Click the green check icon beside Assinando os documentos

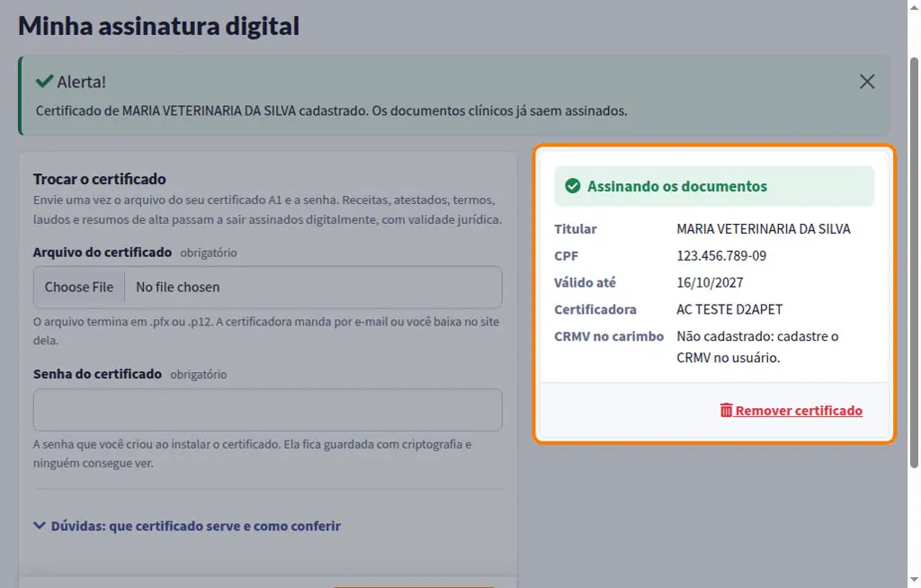(x=572, y=186)
